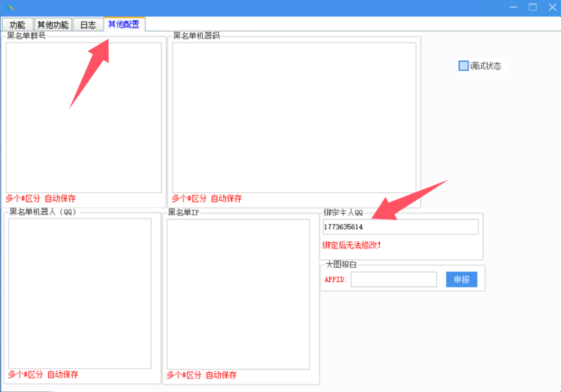Screen dimensions: 561x392
Task: Click the 大图报白 group title
Action: pyautogui.click(x=341, y=264)
